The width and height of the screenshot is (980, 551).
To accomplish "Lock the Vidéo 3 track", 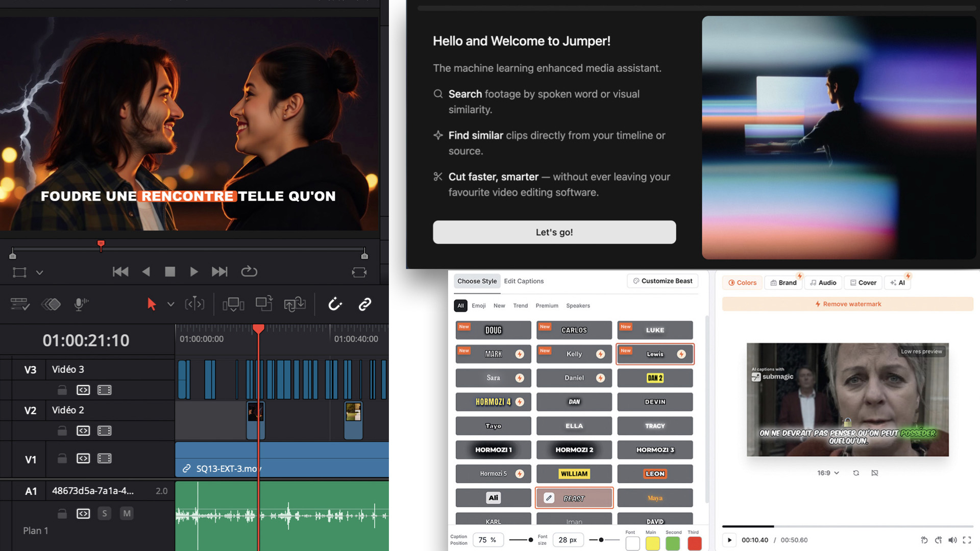I will pos(62,390).
